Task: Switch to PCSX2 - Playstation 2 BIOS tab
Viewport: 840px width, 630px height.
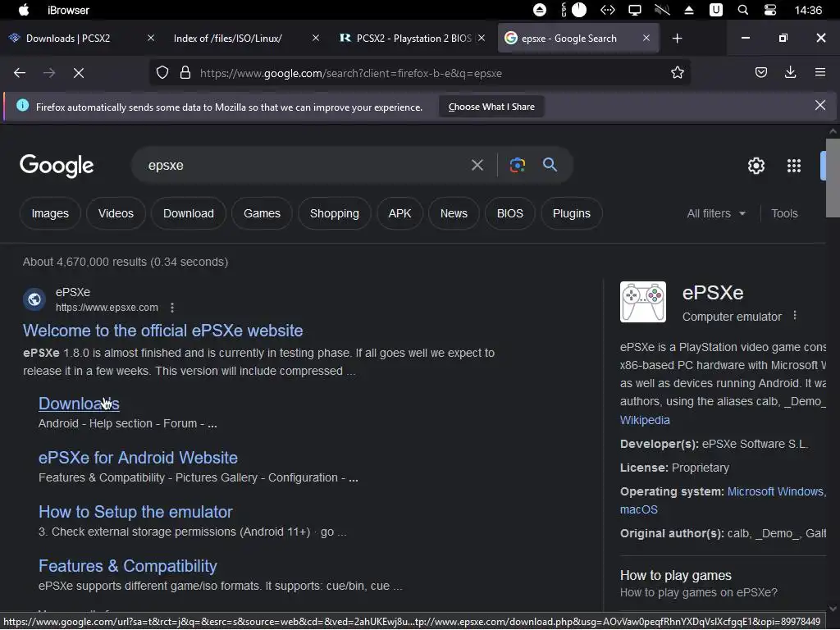Action: [412, 38]
